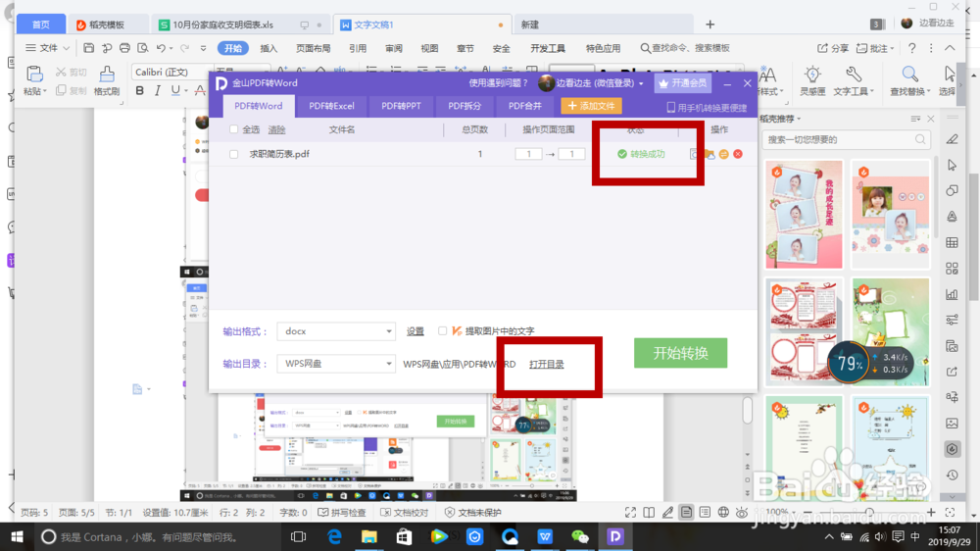This screenshot has height=551, width=980.
Task: Open the 输出格式 docx dropdown
Action: point(336,331)
